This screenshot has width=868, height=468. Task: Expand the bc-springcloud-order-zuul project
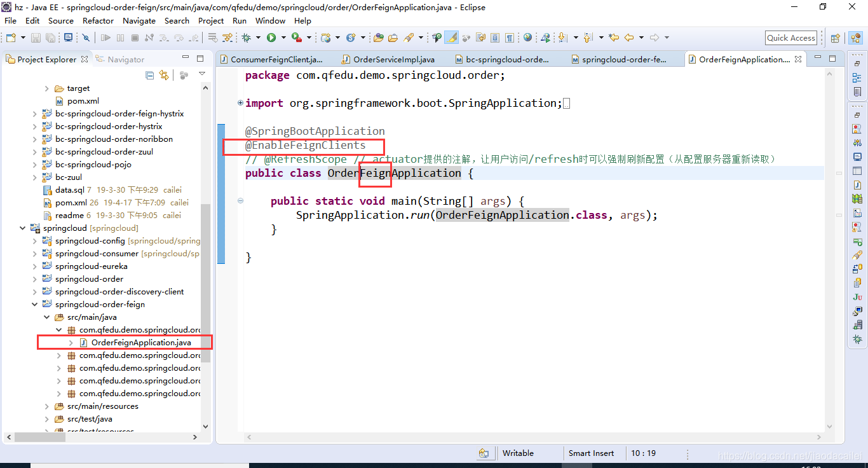pos(35,152)
